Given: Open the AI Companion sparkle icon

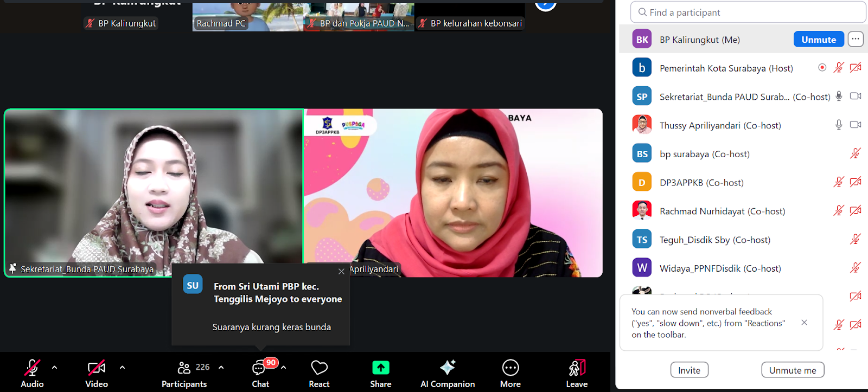Looking at the screenshot, I should (x=448, y=367).
